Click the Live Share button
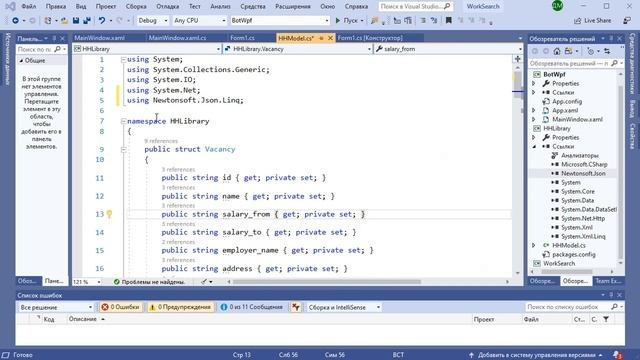This screenshot has height=360, width=640. pyautogui.click(x=593, y=20)
